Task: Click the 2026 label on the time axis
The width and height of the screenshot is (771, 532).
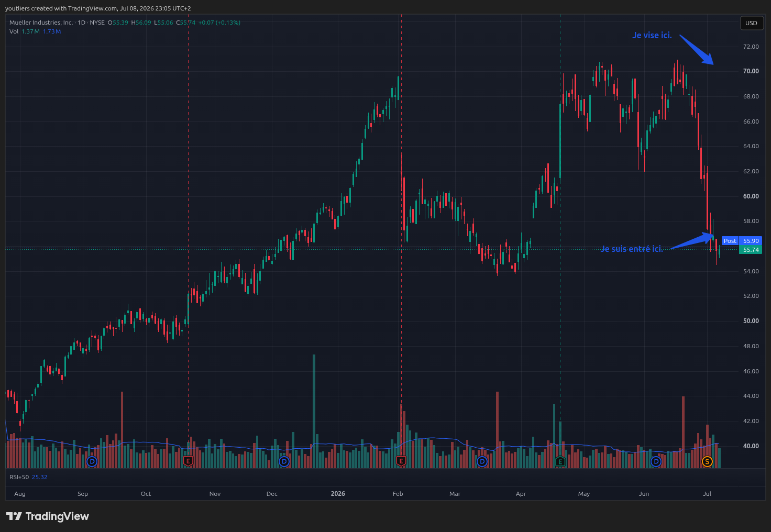Action: [x=338, y=494]
